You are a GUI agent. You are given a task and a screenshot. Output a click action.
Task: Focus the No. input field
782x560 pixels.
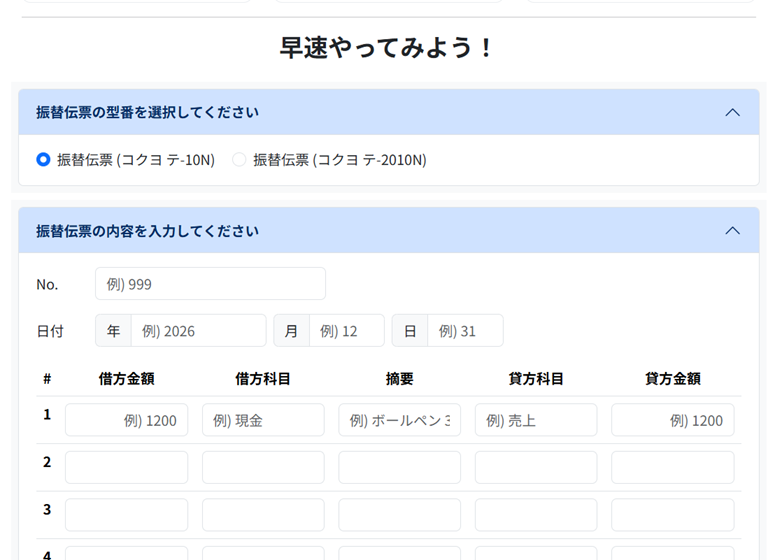pyautogui.click(x=210, y=284)
